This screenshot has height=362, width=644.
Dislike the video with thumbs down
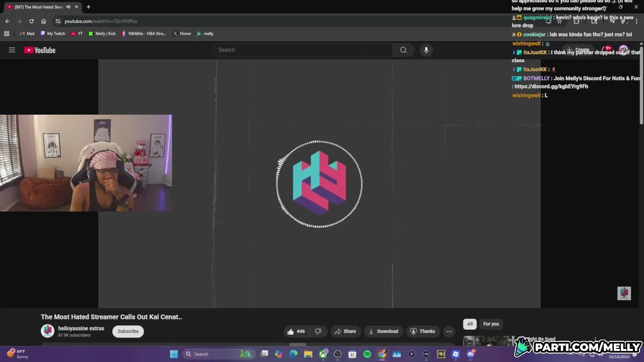click(x=318, y=331)
